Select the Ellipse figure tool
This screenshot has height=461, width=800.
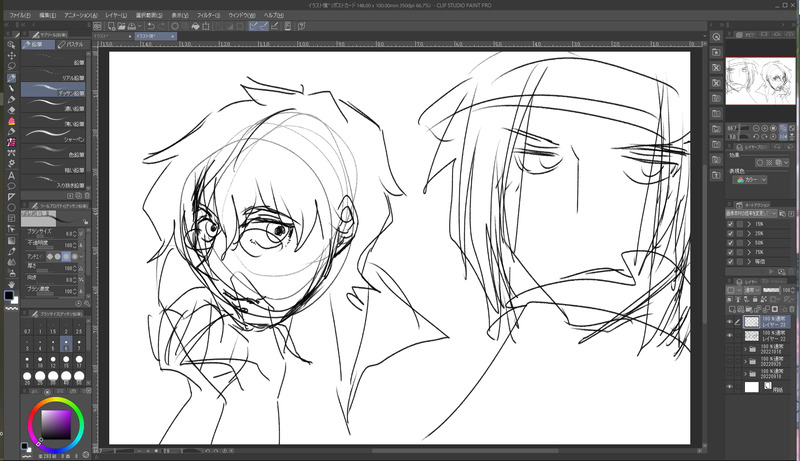pos(11,208)
